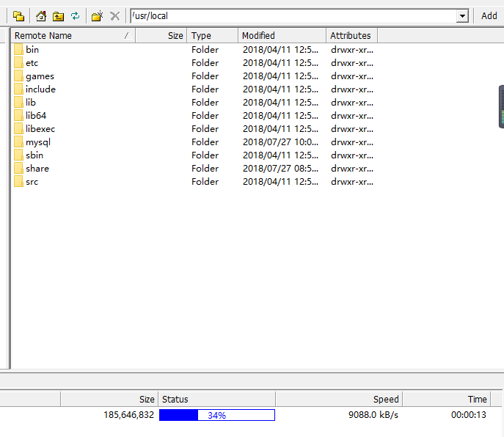Select the games folder

(x=40, y=76)
